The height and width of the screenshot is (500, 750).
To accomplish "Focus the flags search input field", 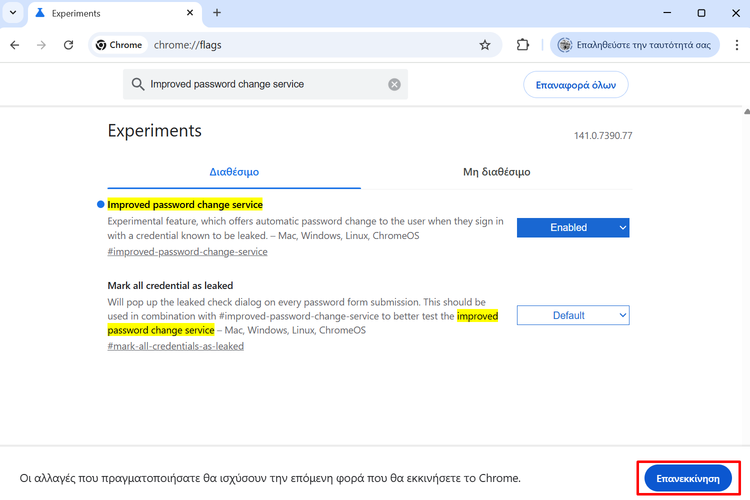I will point(265,84).
